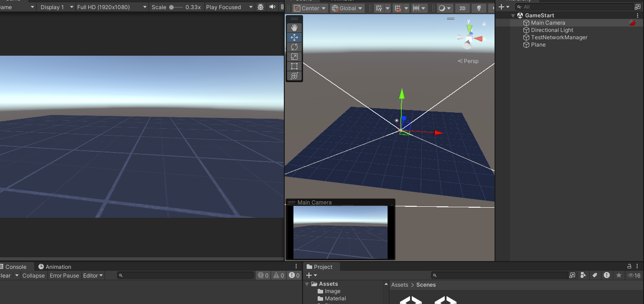
Task: Click the red X axis cone on gizmo
Action: [478, 39]
